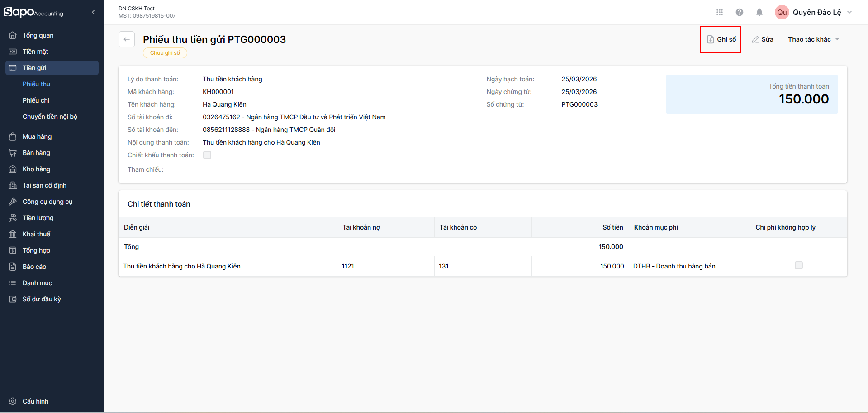Open the notifications bell
This screenshot has width=868, height=413.
pos(759,12)
